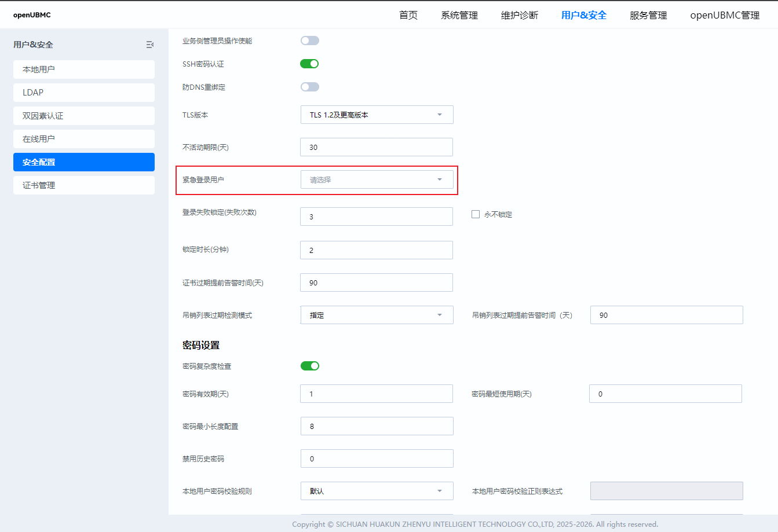The image size is (778, 532).
Task: Disable SSH密码认证 switch
Action: coord(309,64)
